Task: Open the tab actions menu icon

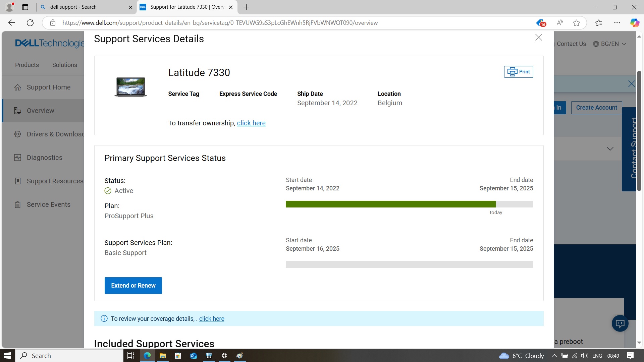Action: pyautogui.click(x=25, y=7)
